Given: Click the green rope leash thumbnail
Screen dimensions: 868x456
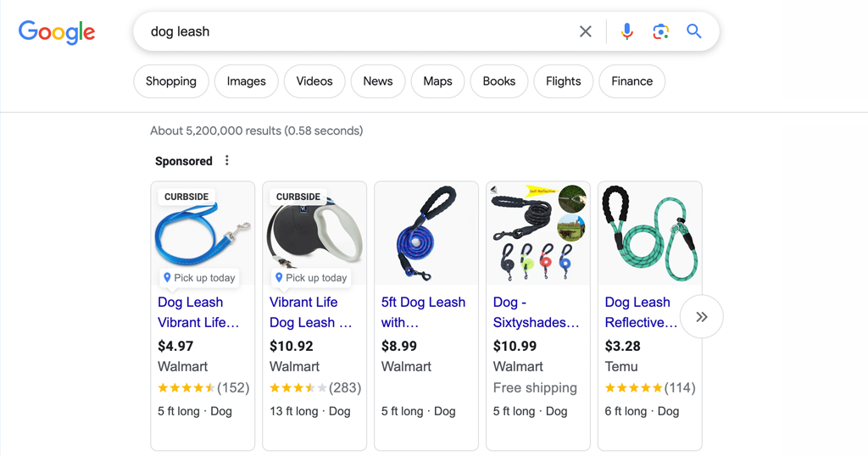Looking at the screenshot, I should [x=650, y=234].
